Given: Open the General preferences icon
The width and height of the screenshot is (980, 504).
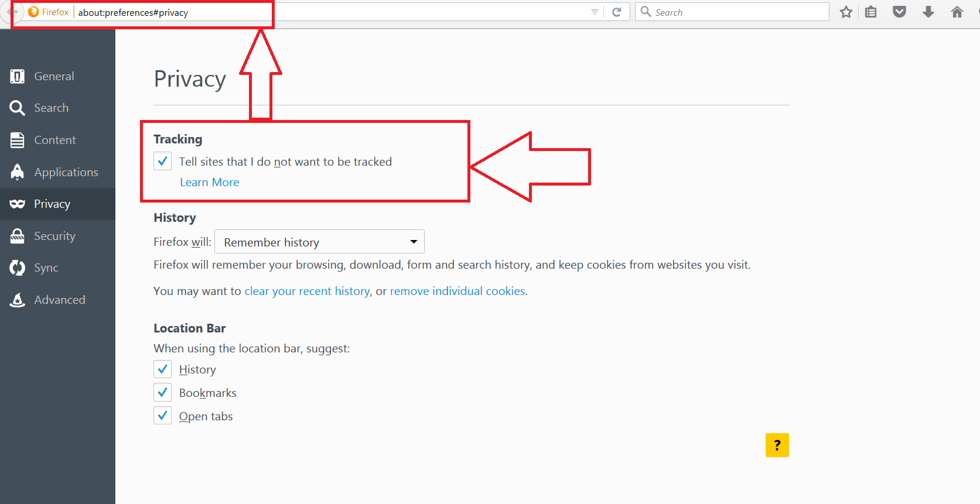Looking at the screenshot, I should pos(18,76).
